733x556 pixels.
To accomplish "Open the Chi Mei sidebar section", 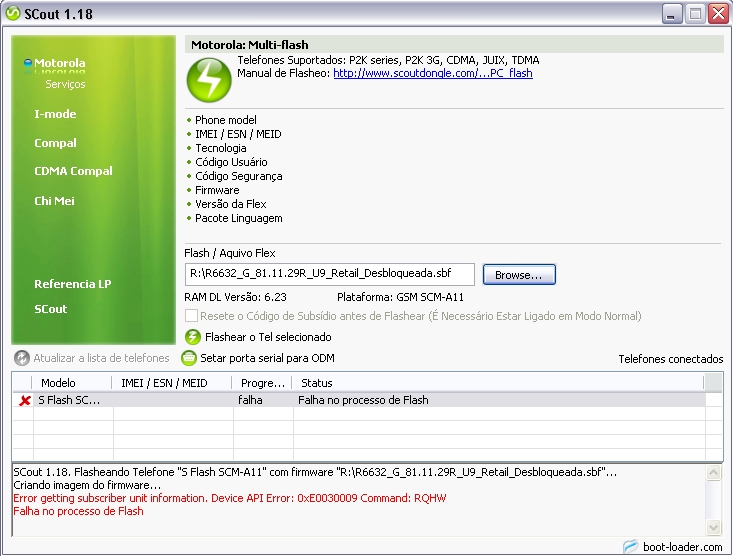I will (54, 201).
